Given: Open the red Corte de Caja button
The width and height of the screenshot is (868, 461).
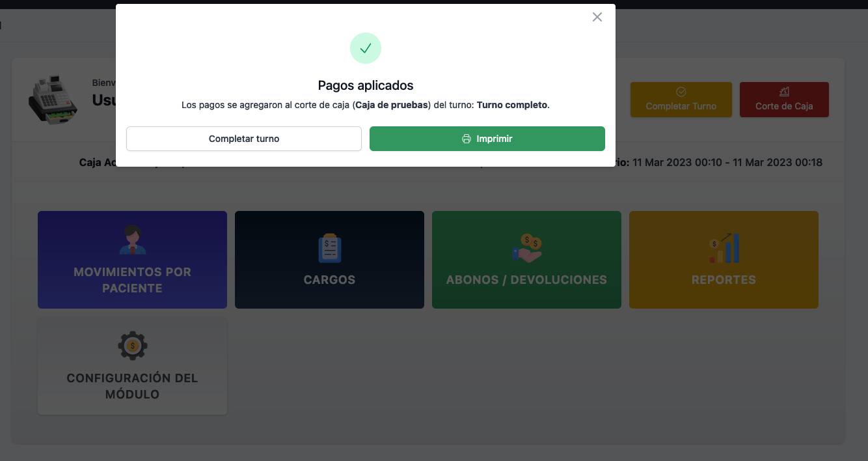Looking at the screenshot, I should [783, 100].
